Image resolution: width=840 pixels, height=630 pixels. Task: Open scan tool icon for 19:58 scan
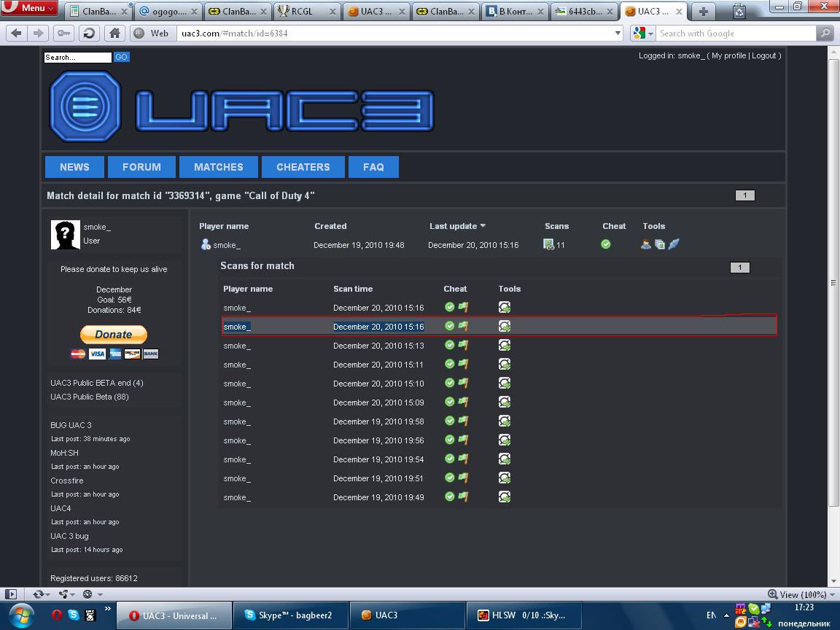[x=504, y=421]
